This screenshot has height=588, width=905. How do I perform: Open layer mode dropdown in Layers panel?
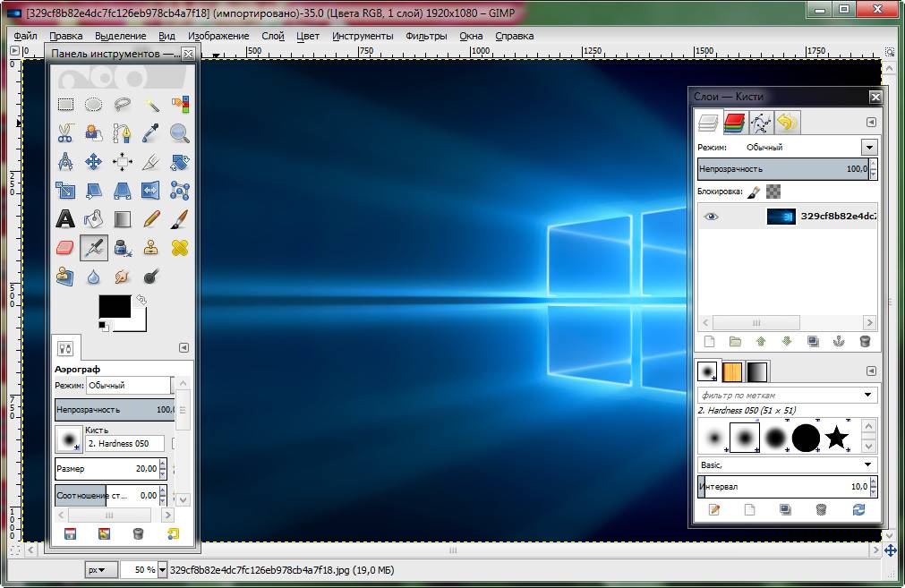[x=870, y=147]
